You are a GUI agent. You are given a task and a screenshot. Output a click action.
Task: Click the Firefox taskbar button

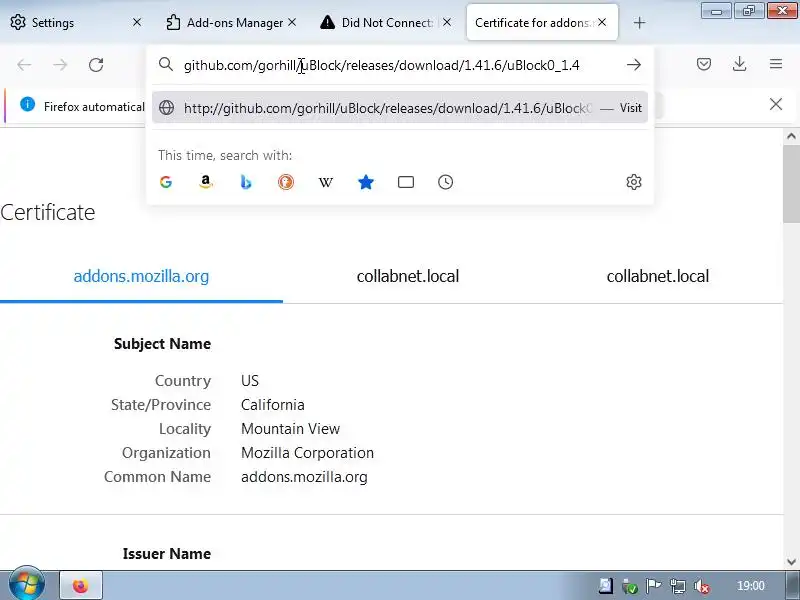[x=81, y=586]
